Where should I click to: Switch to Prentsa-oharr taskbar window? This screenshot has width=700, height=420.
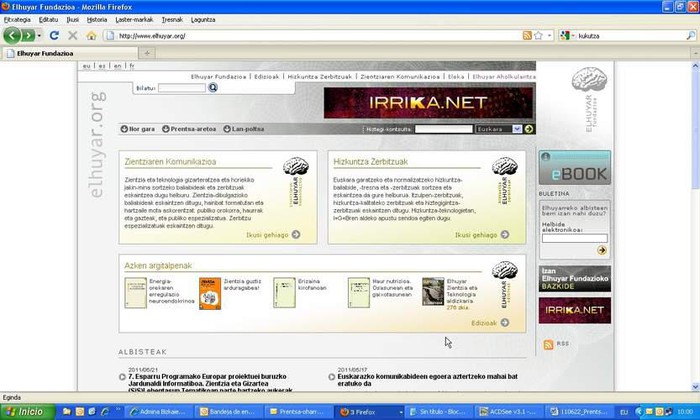click(300, 412)
